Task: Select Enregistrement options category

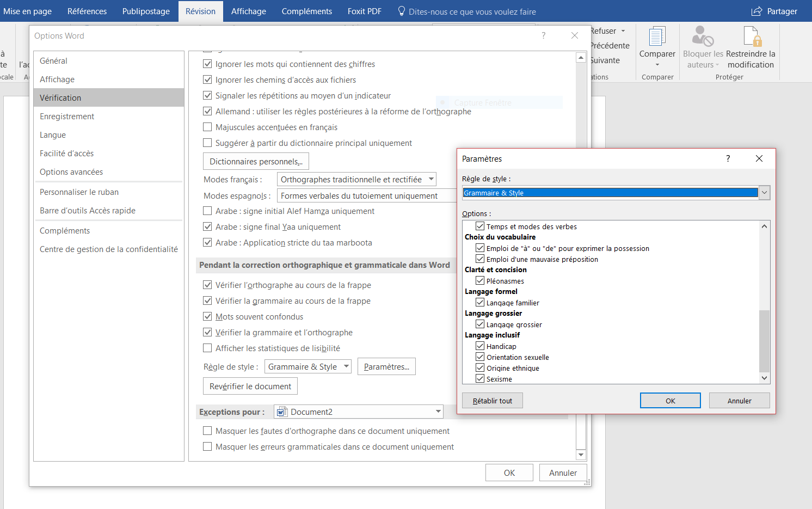Action: click(109, 116)
